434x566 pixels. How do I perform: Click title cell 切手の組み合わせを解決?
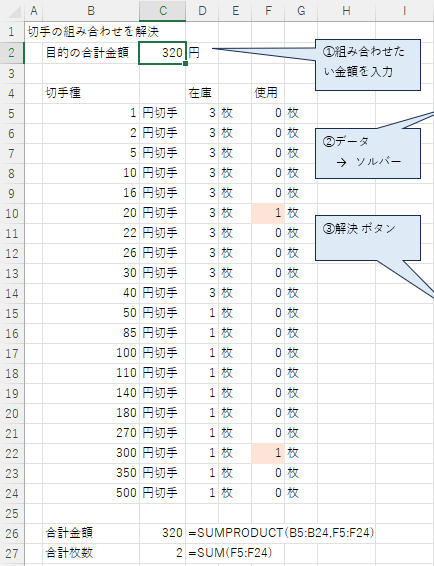pos(93,32)
